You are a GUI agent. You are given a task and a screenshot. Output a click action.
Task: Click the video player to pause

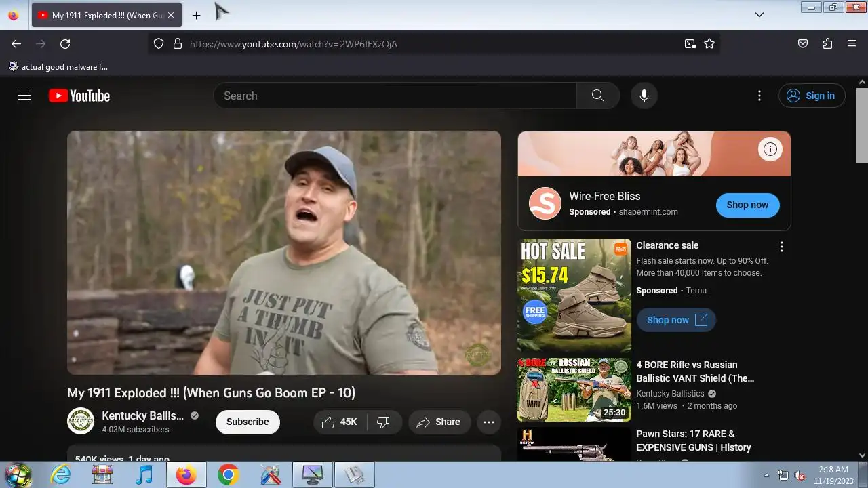pyautogui.click(x=284, y=253)
